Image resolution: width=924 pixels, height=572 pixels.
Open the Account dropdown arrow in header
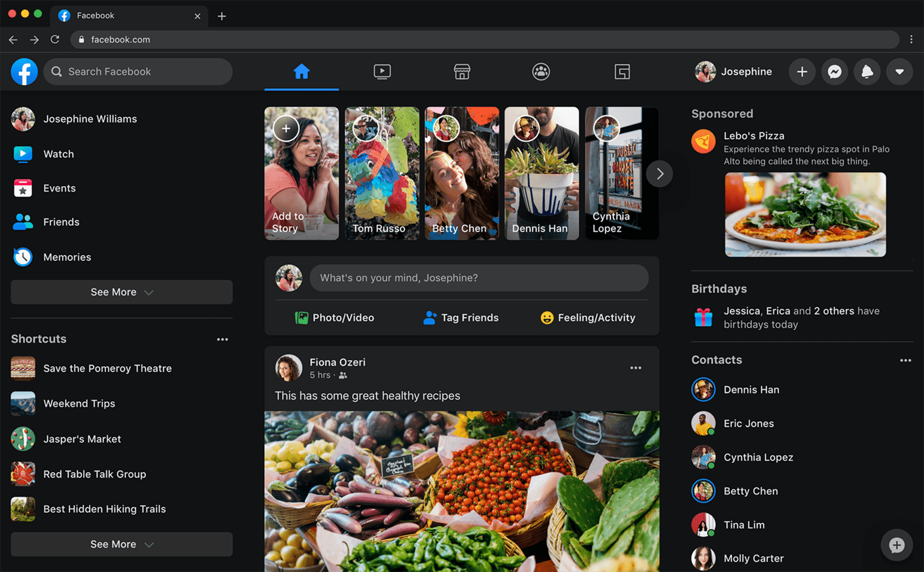coord(899,71)
